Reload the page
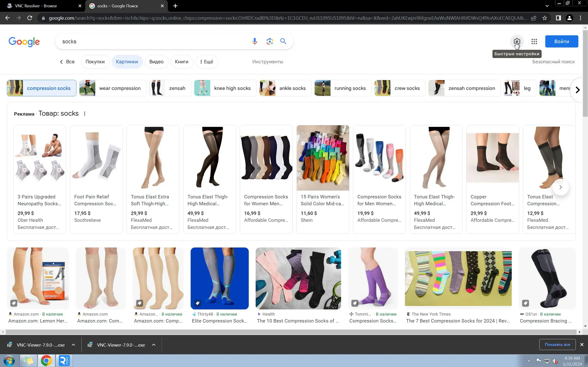The image size is (588, 367). (30, 18)
